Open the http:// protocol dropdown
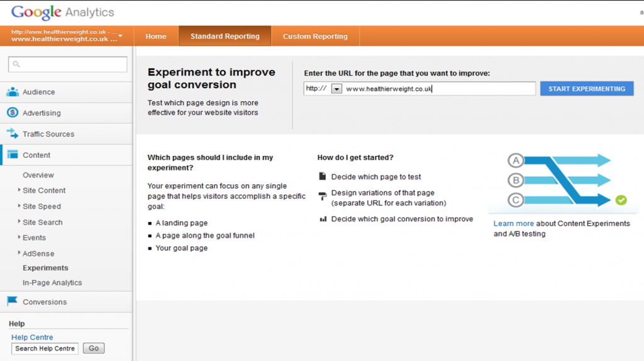 [336, 89]
